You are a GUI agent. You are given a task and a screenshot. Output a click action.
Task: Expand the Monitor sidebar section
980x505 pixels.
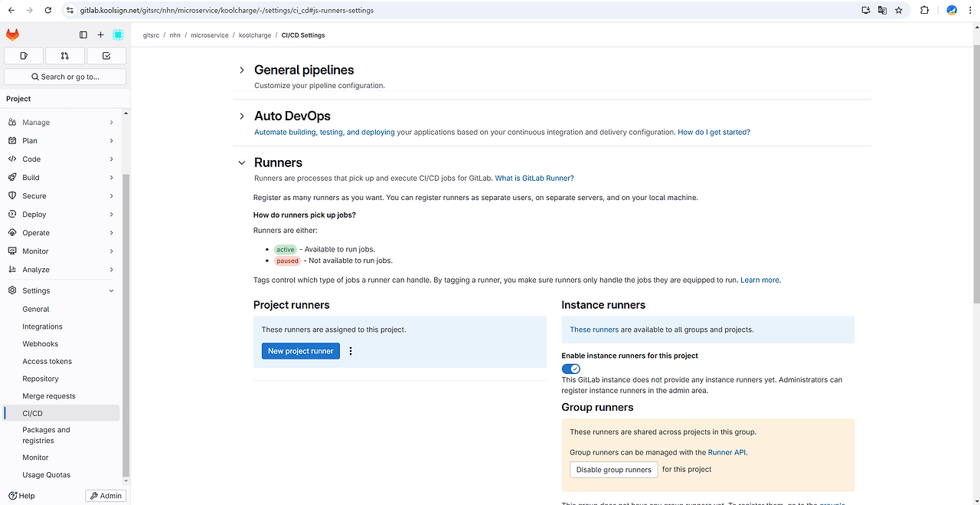point(61,251)
